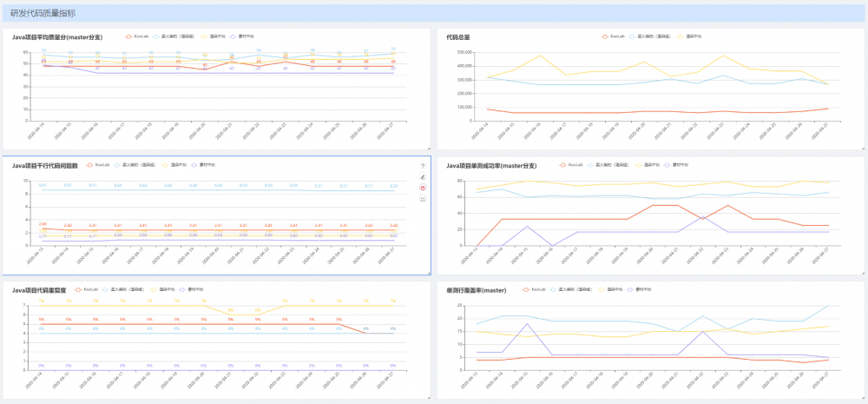The width and height of the screenshot is (868, 404).
Task: Click 2020-04-27 date label in 代码总量 chart
Action: (x=821, y=132)
